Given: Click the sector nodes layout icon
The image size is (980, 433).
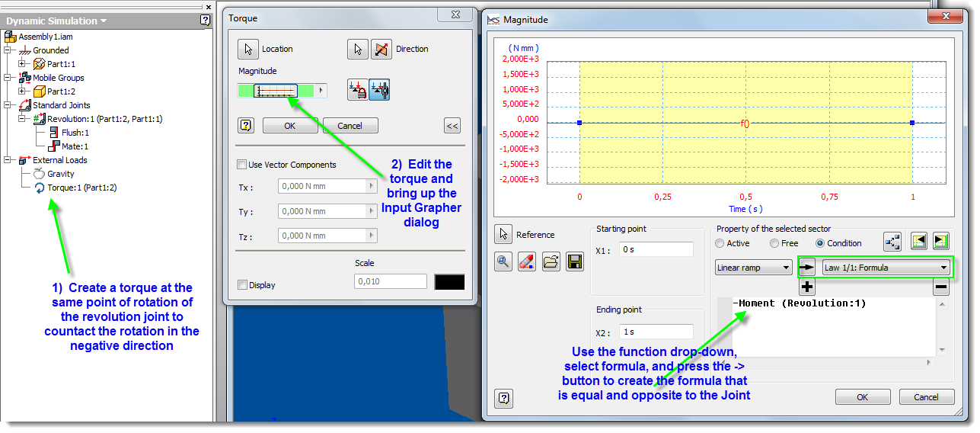Looking at the screenshot, I should 892,242.
